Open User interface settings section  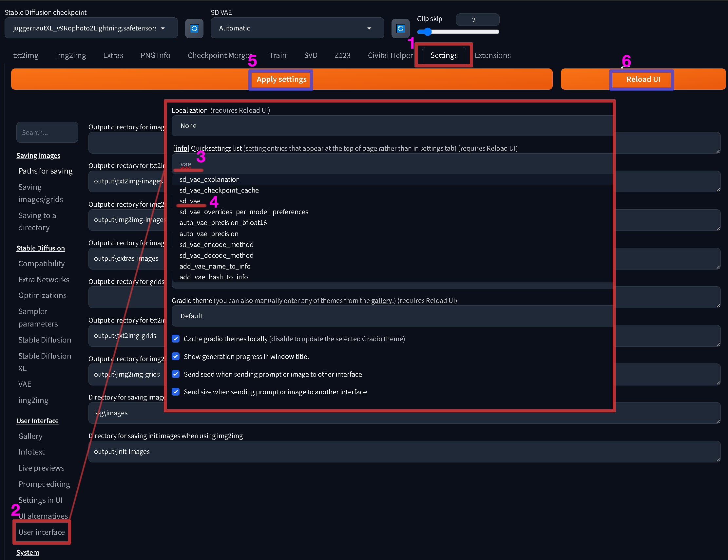coord(42,532)
